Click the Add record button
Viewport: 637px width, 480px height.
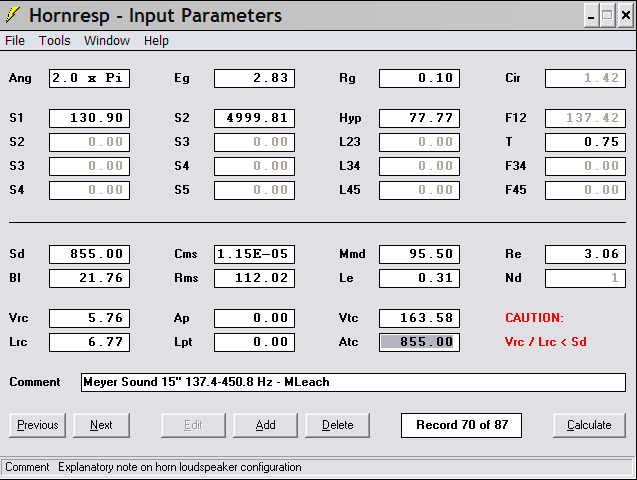265,425
